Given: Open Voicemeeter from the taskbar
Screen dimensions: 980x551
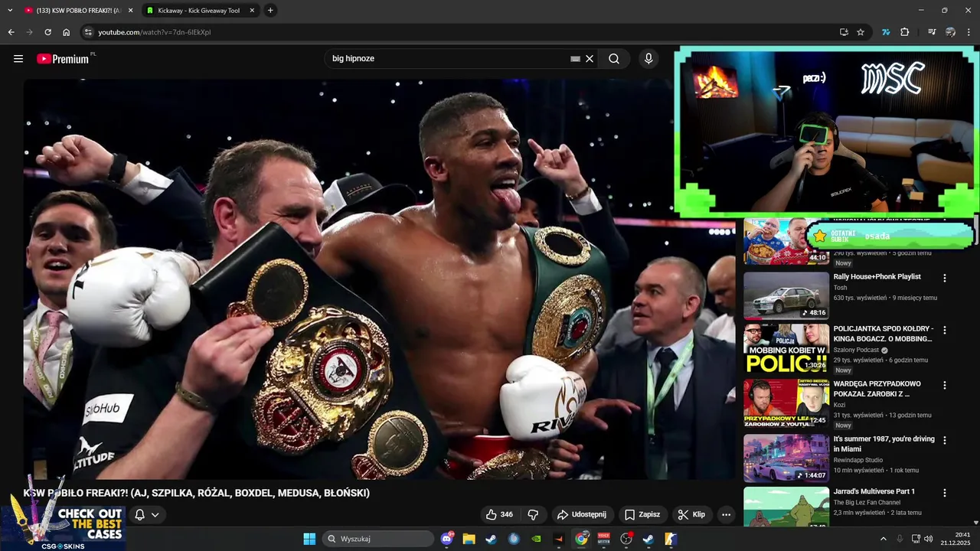Looking at the screenshot, I should 603,539.
